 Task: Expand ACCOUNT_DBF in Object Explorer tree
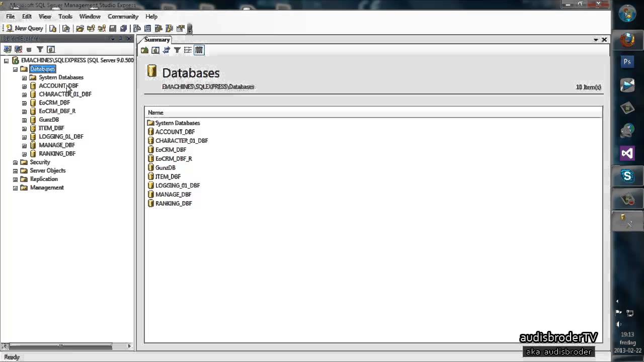click(24, 86)
